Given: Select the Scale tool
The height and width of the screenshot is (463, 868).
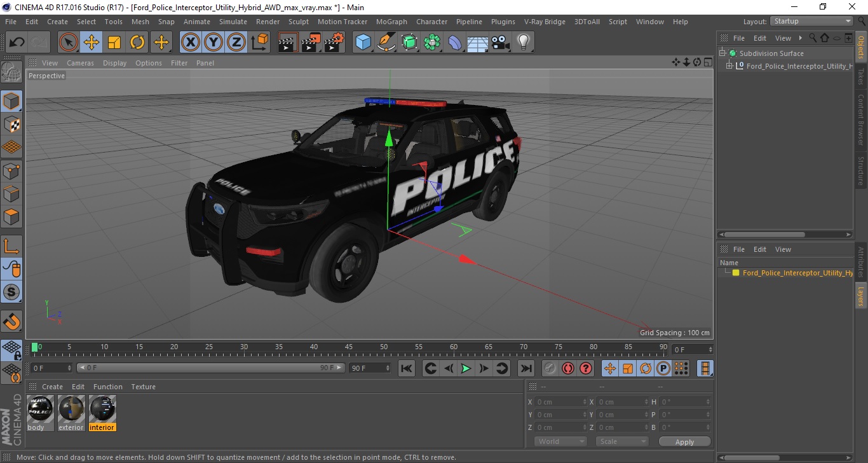Looking at the screenshot, I should pos(114,43).
